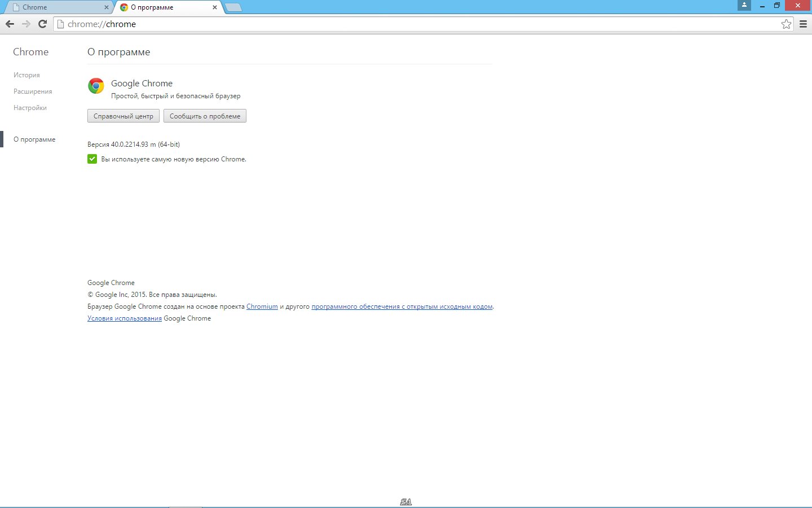Click the Google Chrome logo icon
The height and width of the screenshot is (508, 812).
[96, 86]
